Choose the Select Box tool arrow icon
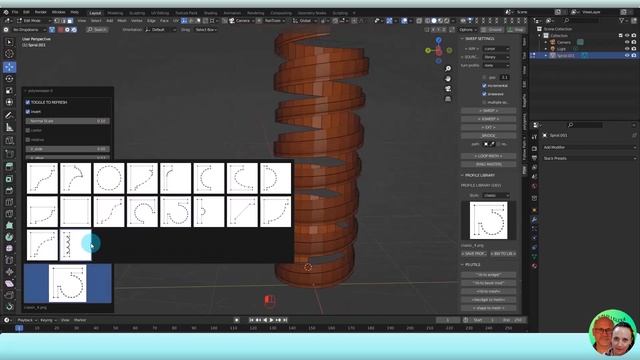The height and width of the screenshot is (360, 640). 9,42
